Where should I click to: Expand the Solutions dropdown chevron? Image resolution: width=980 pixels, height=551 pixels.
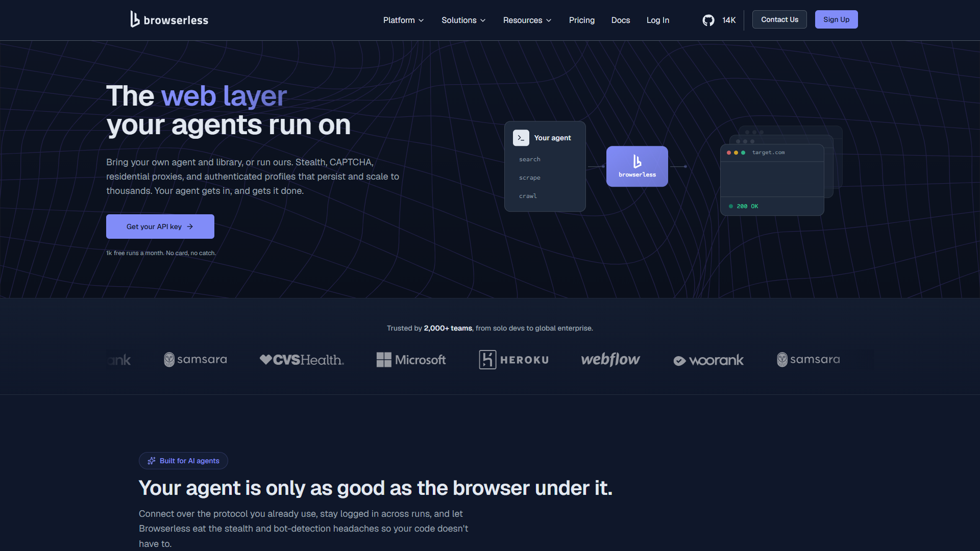(483, 20)
